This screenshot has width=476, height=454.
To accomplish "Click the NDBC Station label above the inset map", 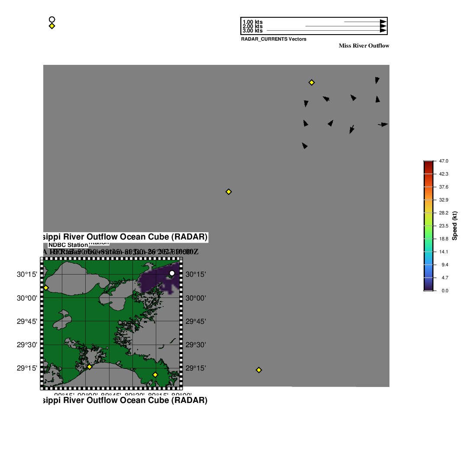I will click(68, 245).
